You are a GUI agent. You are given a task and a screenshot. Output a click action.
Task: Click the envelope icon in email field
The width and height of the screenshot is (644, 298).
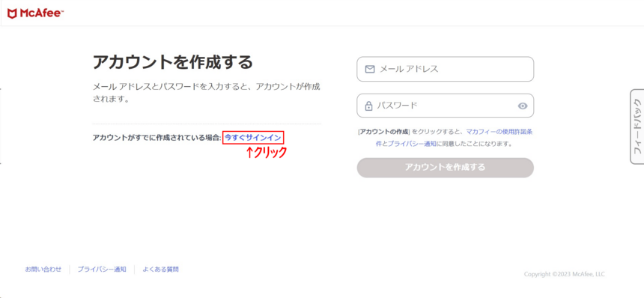pyautogui.click(x=370, y=70)
